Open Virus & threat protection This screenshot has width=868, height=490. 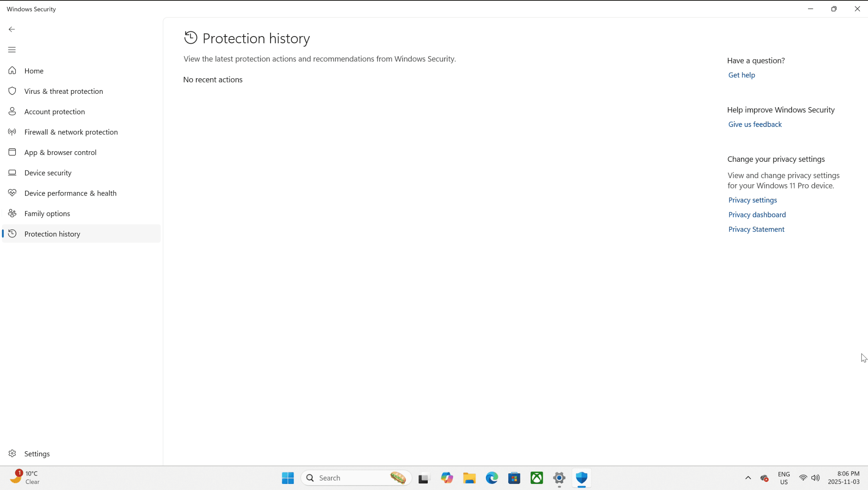tap(63, 91)
